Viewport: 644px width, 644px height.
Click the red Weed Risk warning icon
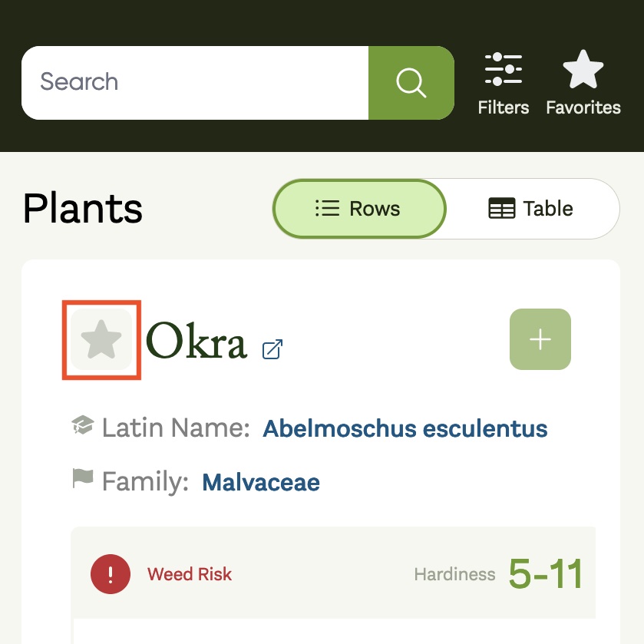coord(111,574)
